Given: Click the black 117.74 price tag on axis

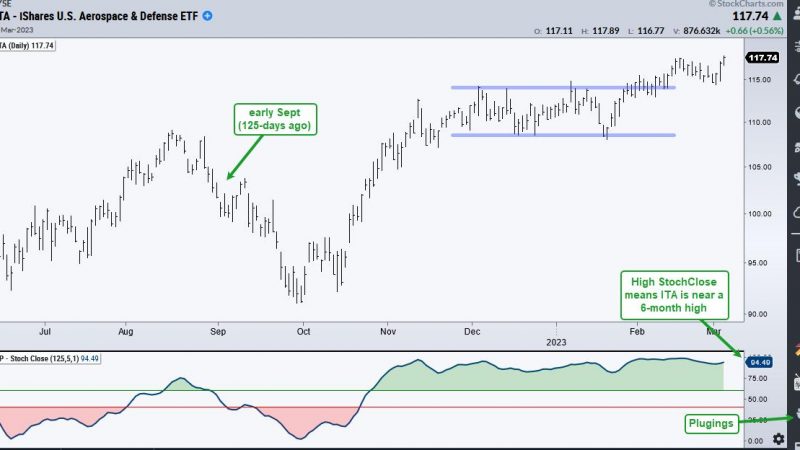Looking at the screenshot, I should click(762, 58).
